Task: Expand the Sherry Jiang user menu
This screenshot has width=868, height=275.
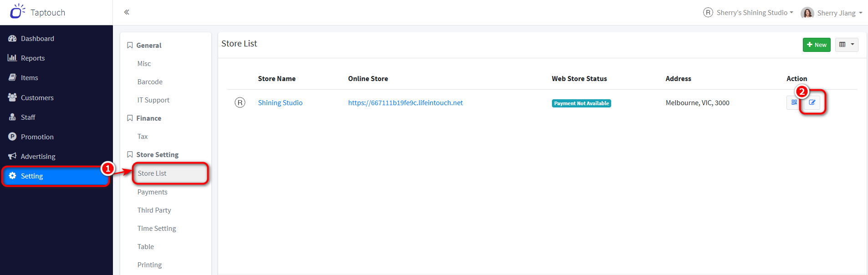Action: [839, 13]
